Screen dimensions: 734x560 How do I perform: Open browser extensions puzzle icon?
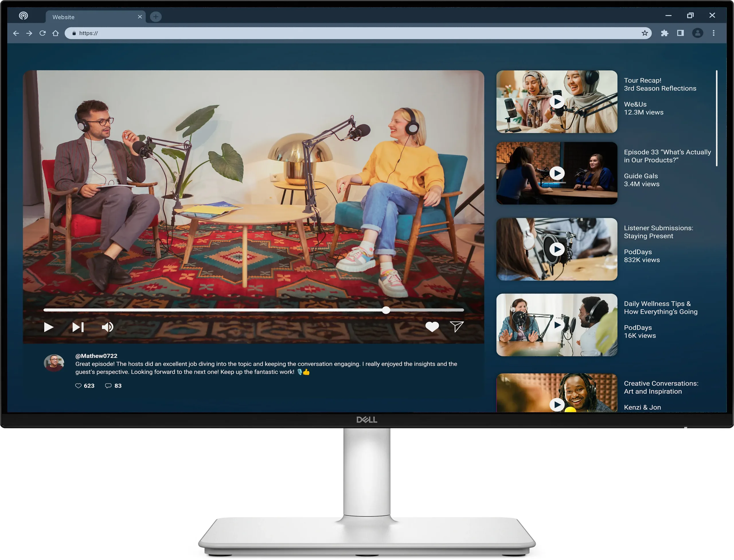click(x=664, y=33)
